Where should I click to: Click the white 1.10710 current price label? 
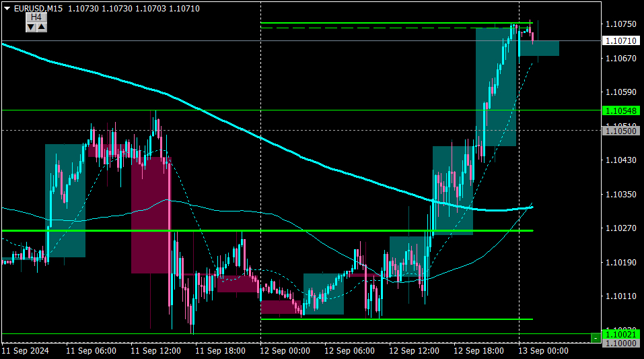[x=621, y=40]
